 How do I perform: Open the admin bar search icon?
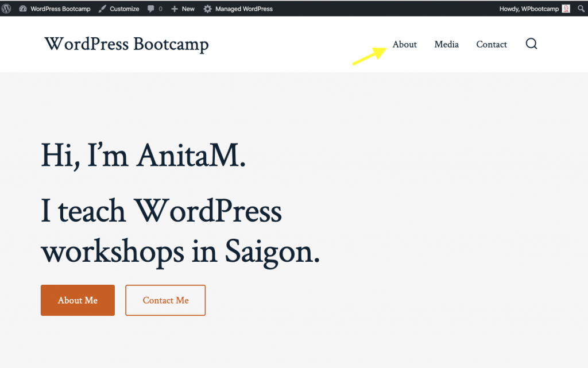(x=581, y=9)
